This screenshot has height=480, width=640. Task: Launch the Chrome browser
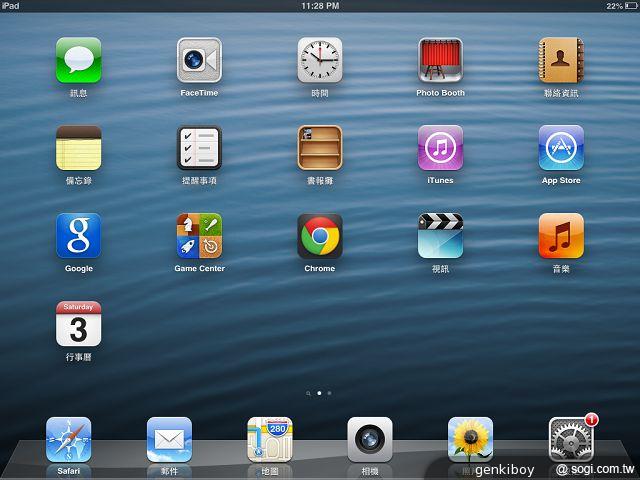[320, 236]
